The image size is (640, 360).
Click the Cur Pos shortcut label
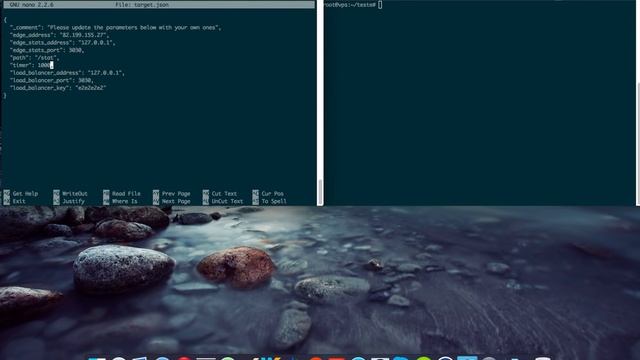click(272, 194)
